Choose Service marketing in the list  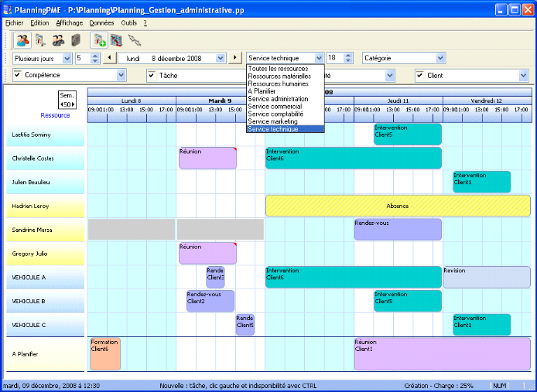(285, 121)
